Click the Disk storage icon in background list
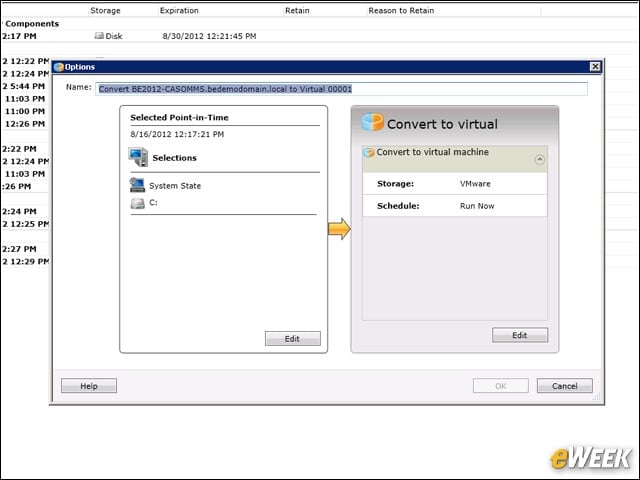Image resolution: width=640 pixels, height=480 pixels. pos(99,36)
